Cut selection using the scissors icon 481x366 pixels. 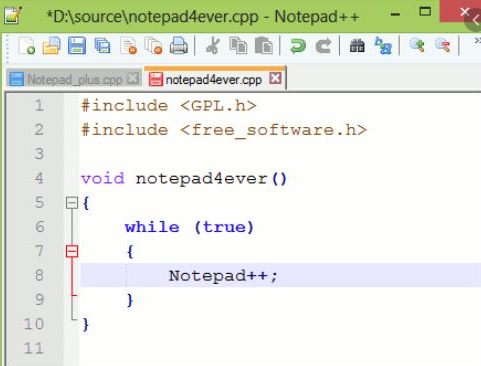coord(213,46)
